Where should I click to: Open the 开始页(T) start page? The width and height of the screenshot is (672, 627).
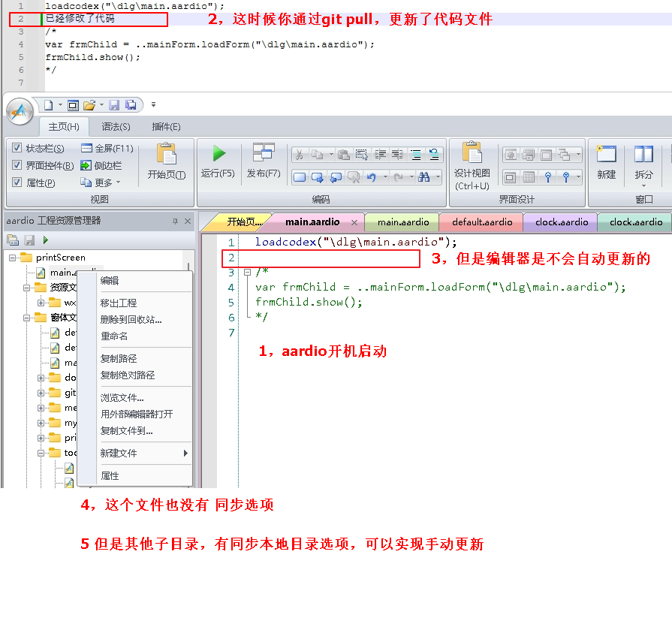(x=166, y=162)
